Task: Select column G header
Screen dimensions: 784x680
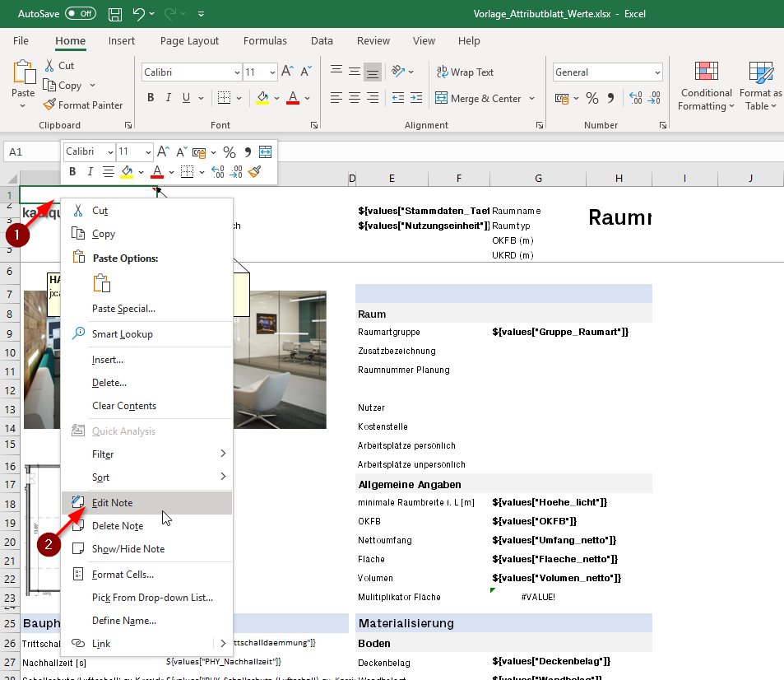Action: click(x=538, y=178)
